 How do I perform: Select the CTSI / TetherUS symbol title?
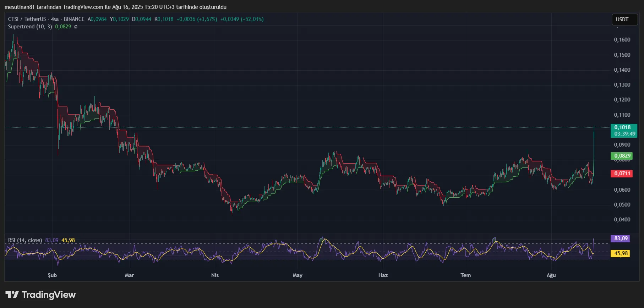pos(27,19)
